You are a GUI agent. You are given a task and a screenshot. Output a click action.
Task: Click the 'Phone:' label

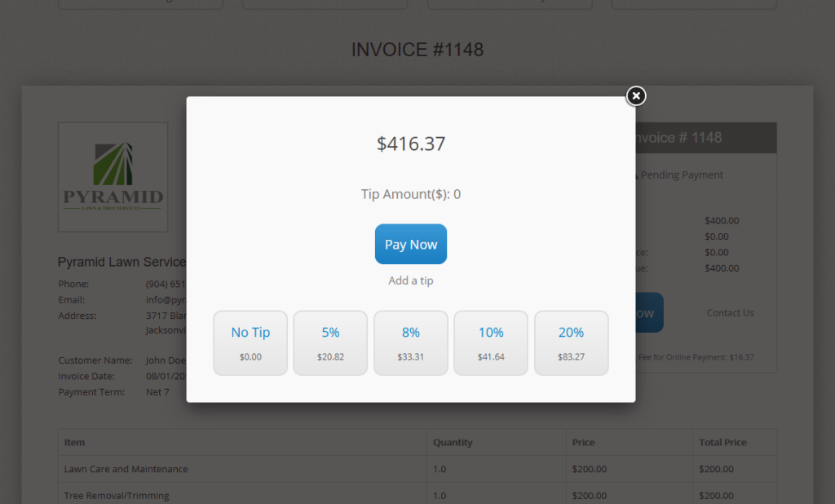click(x=73, y=284)
